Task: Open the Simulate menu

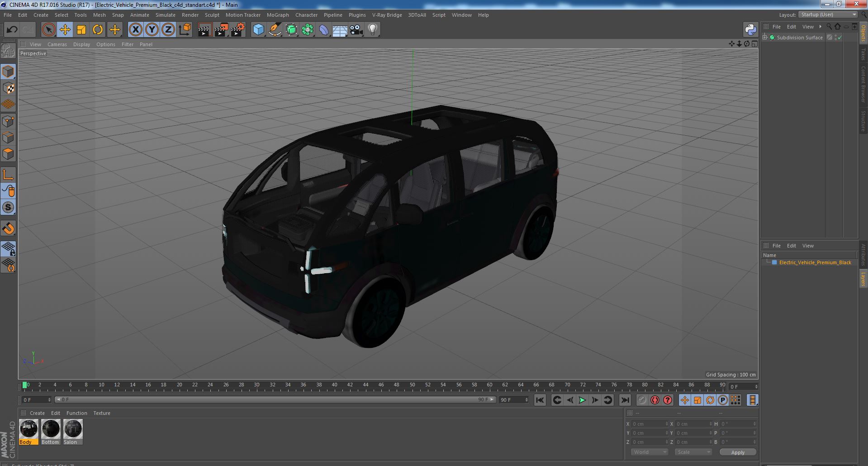Action: tap(166, 15)
